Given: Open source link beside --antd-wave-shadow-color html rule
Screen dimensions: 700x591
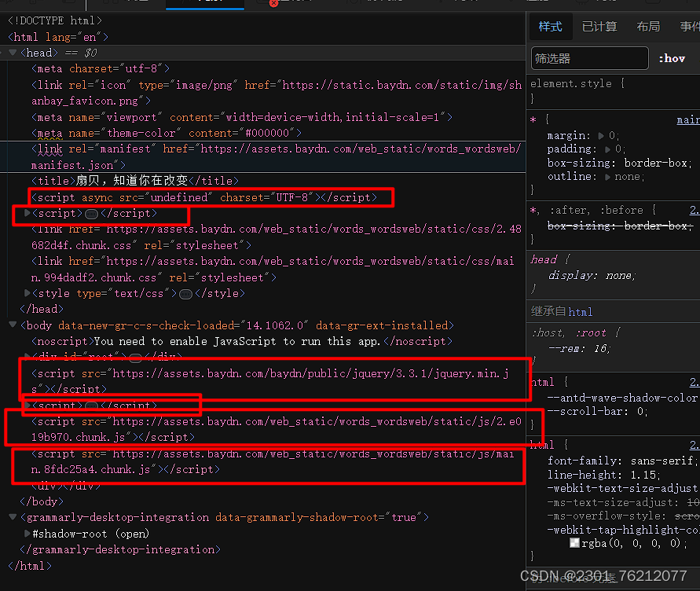Looking at the screenshot, I should (x=695, y=382).
